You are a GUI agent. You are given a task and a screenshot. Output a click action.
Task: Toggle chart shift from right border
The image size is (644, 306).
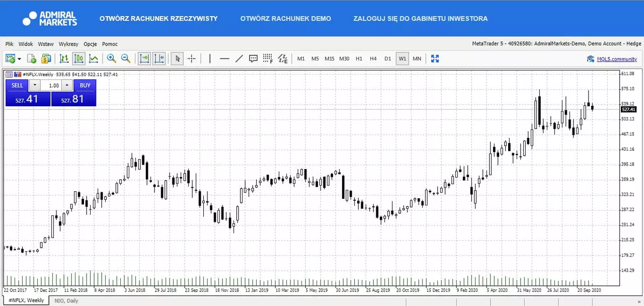(x=159, y=59)
